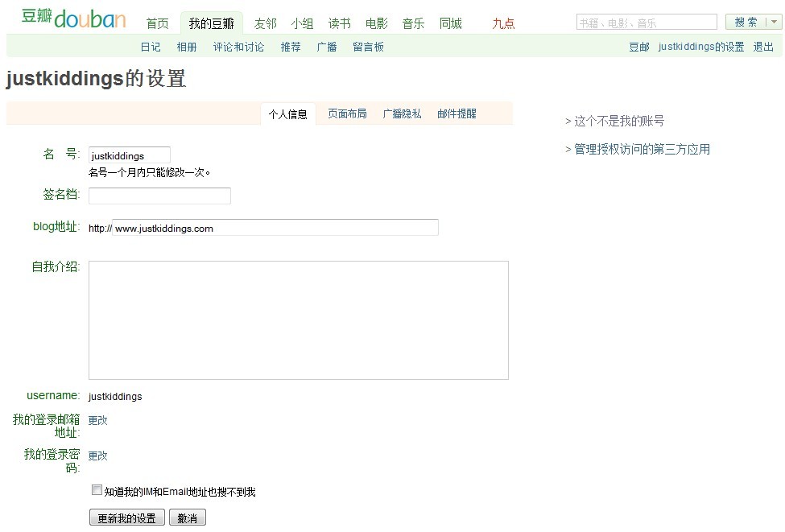Click 退出 to log out

[763, 47]
